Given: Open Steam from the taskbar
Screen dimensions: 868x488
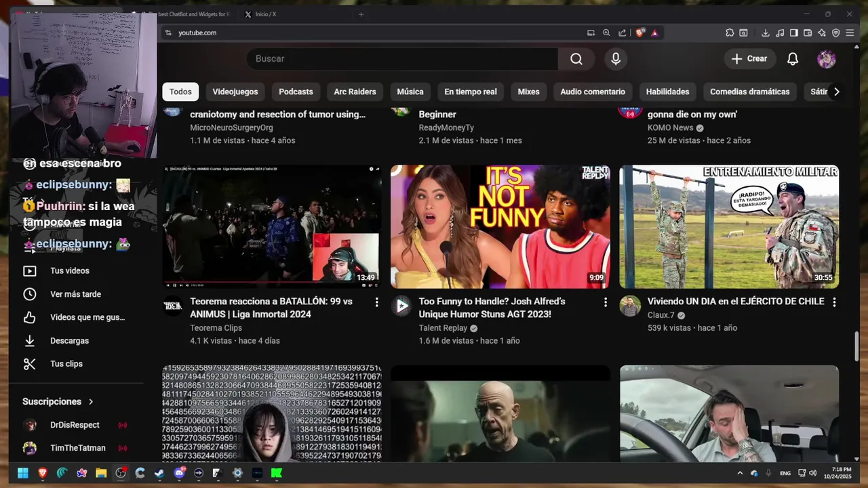Looking at the screenshot, I should (159, 473).
